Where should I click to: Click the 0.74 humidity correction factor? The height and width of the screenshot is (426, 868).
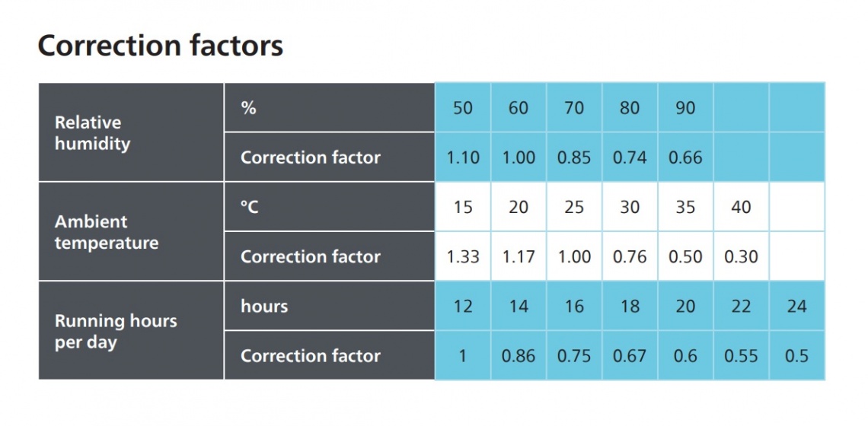630,157
